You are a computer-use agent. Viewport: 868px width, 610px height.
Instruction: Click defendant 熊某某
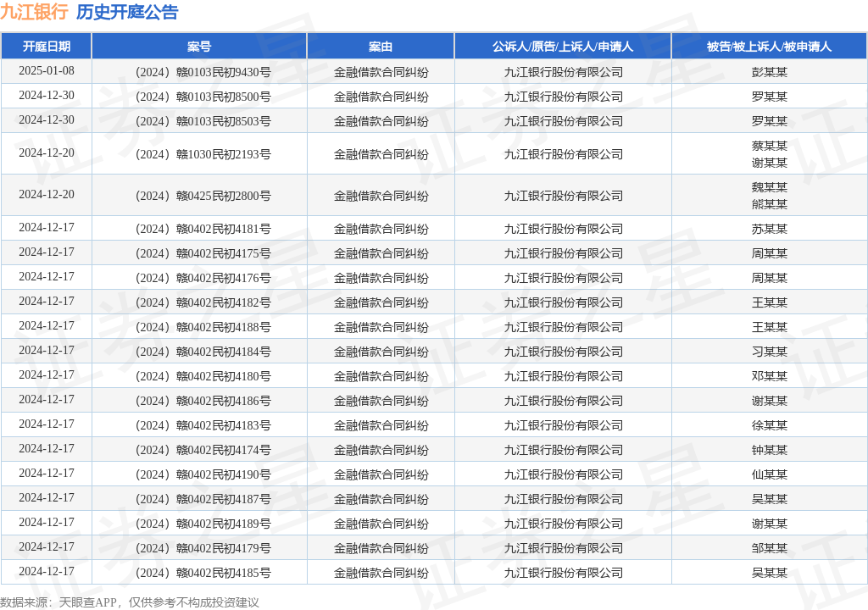(x=770, y=204)
